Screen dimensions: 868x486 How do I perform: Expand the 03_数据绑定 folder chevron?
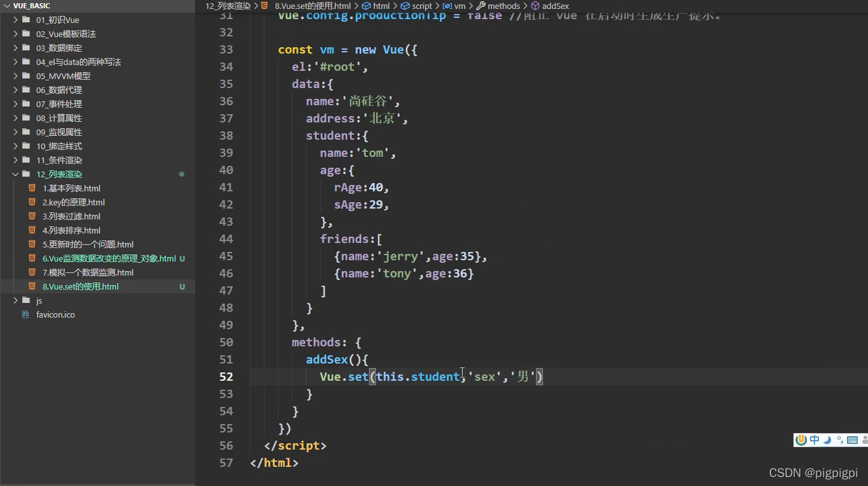tap(15, 48)
